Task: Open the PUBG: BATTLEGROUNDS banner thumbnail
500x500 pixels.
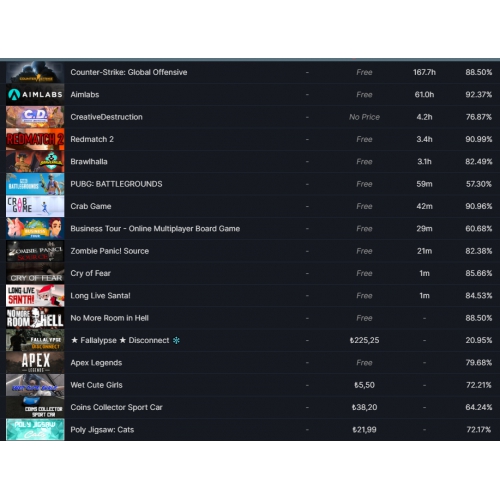Action: click(35, 184)
